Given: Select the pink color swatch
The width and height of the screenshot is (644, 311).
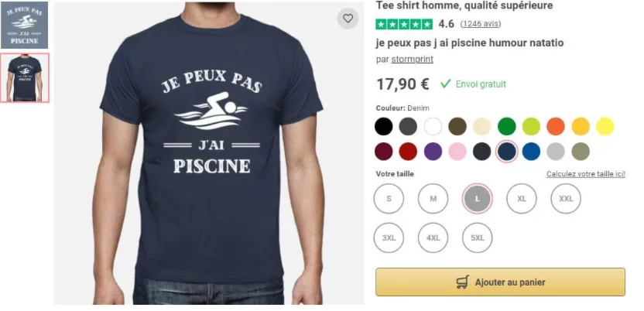Looking at the screenshot, I should (457, 152).
